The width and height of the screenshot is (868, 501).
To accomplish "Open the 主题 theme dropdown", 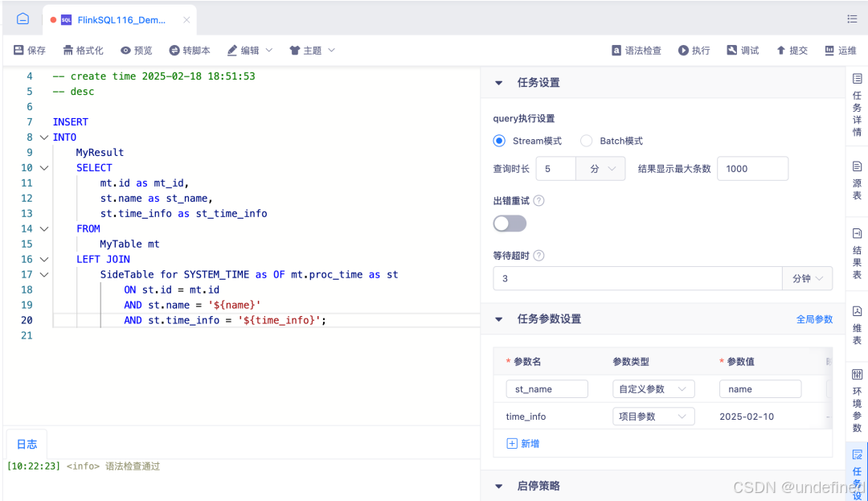I will pyautogui.click(x=312, y=51).
